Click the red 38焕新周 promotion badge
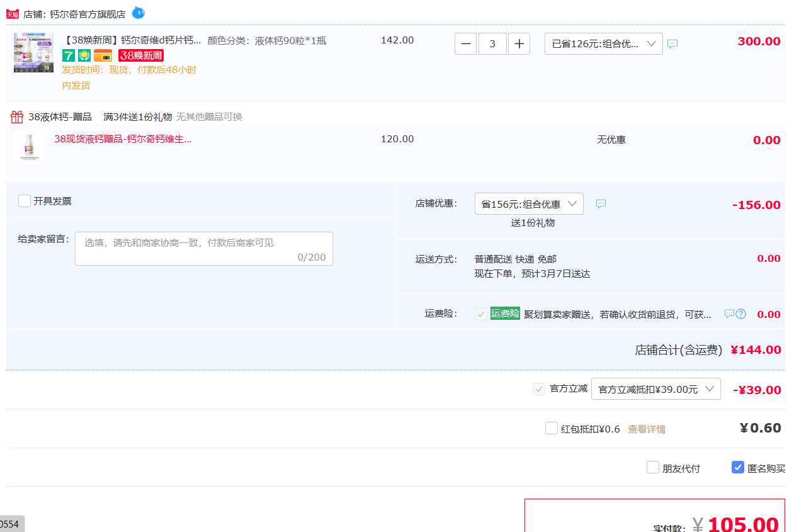Viewport: 794px width, 532px height. tap(141, 55)
